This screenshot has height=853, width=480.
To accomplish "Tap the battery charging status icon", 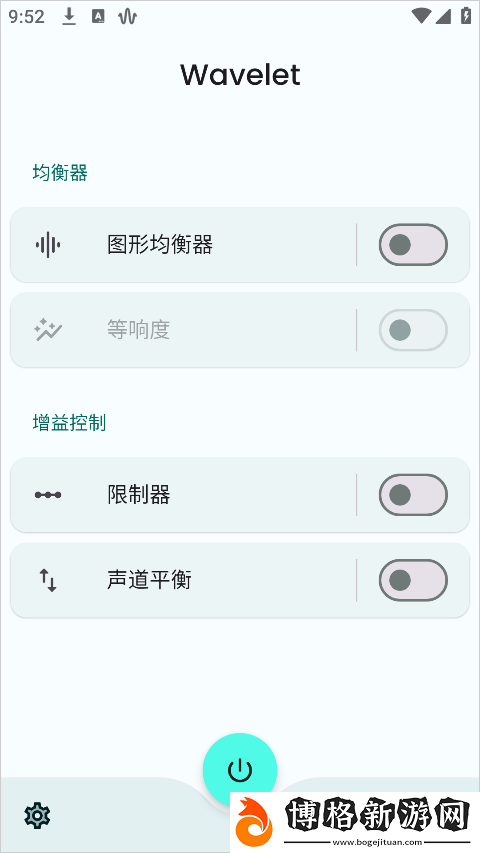I will click(466, 16).
